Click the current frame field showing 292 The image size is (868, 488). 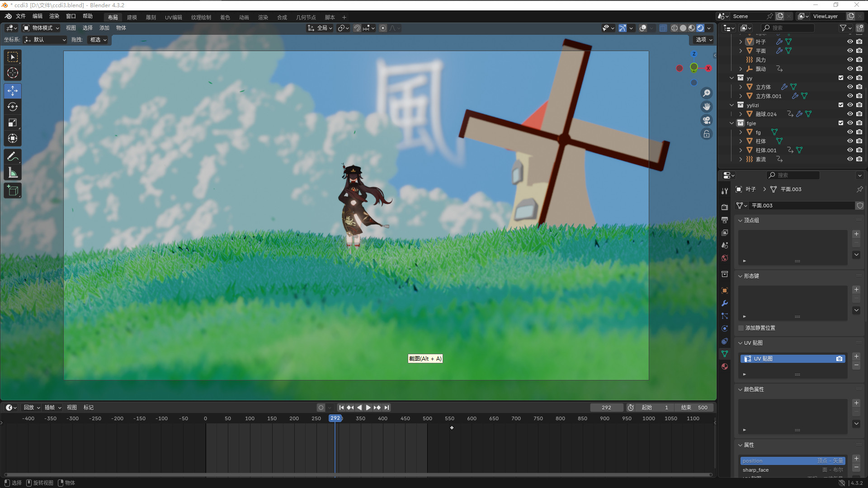pyautogui.click(x=606, y=408)
